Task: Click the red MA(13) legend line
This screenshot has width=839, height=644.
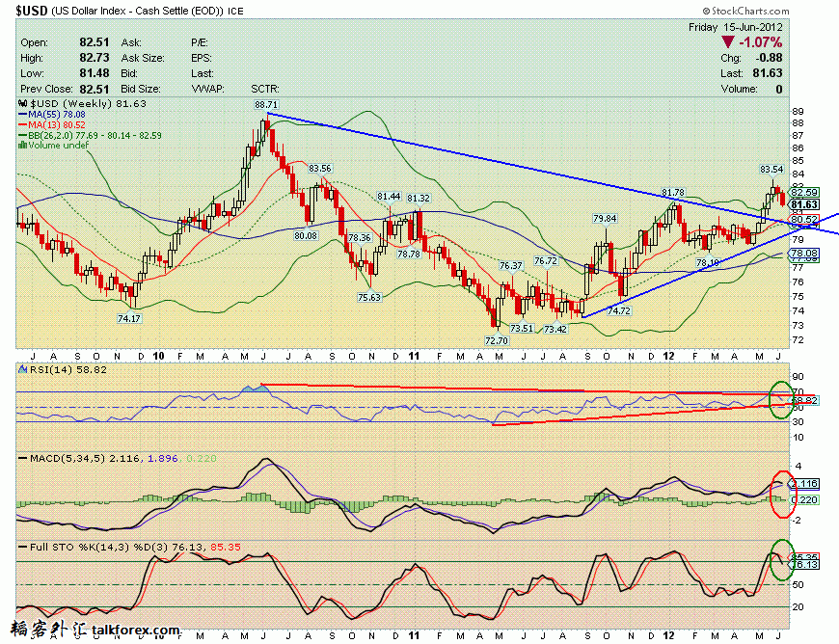Action: pyautogui.click(x=23, y=124)
